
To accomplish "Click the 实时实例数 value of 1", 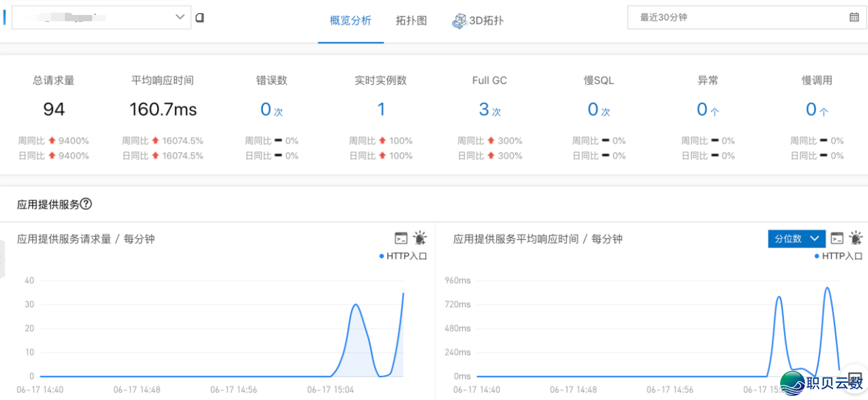I will click(381, 109).
